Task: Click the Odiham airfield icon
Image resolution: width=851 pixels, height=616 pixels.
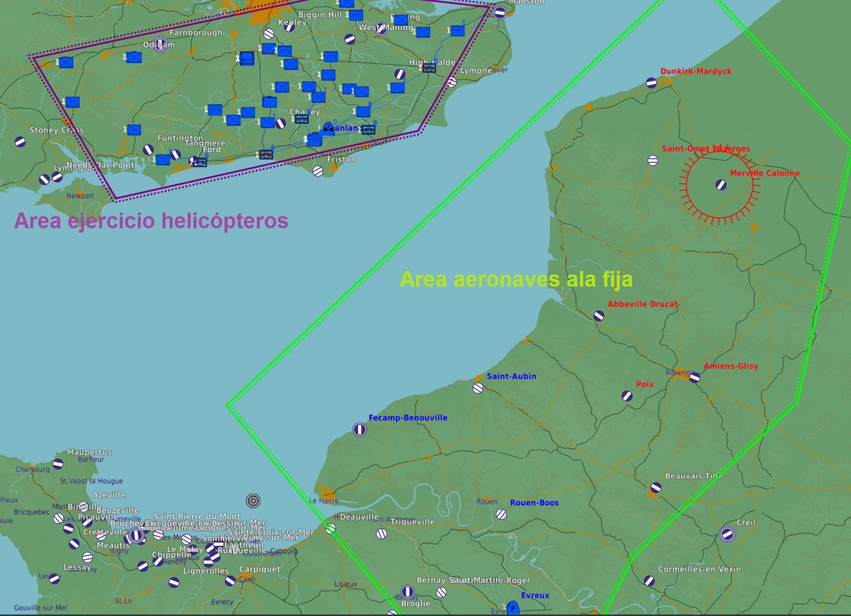Action: point(159,44)
